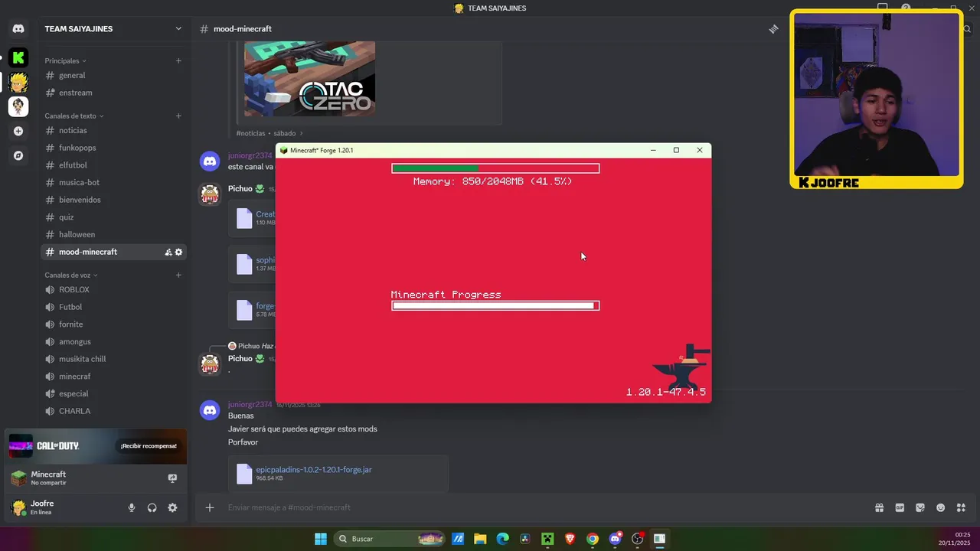Mute microphone in Discord user panel
The image size is (980, 551).
point(132,507)
